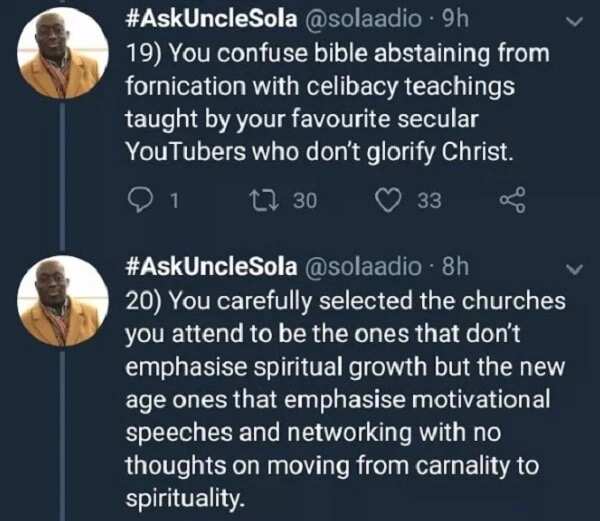Open the @solaadio handle on the 8h tweet

(363, 266)
